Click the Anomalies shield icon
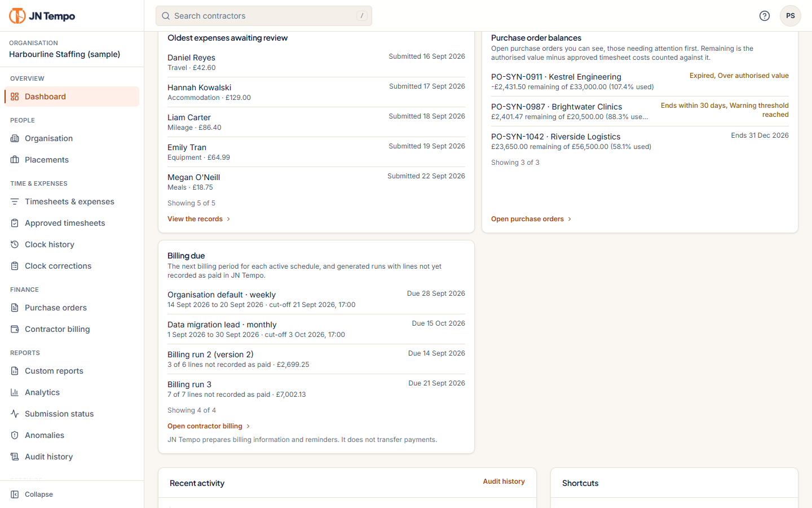Viewport: 812px width, 508px height. 15,435
